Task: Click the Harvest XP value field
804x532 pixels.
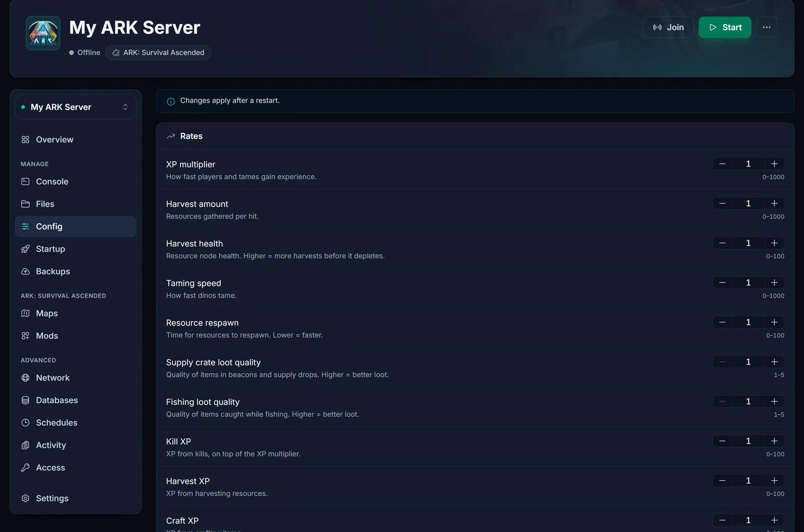Action: click(x=748, y=481)
